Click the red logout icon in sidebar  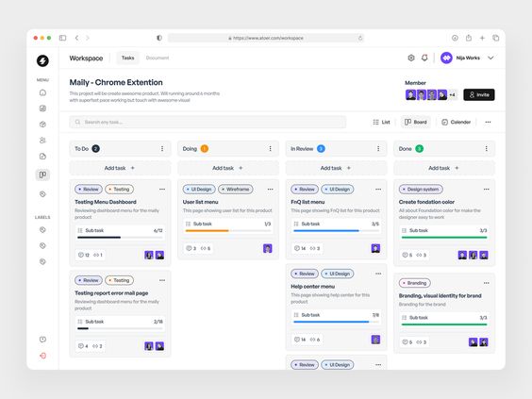pos(42,356)
